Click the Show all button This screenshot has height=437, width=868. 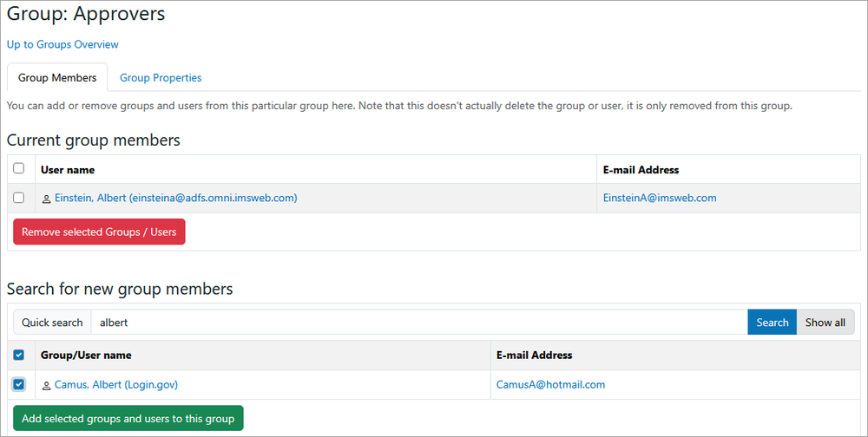[x=825, y=323]
